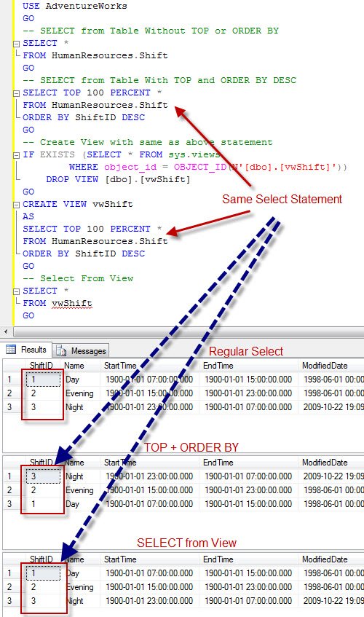Select Evening's StartTime 15:00:00.000 cell in bottom grid
Image resolution: width=364 pixels, height=617 pixels.
(149, 587)
